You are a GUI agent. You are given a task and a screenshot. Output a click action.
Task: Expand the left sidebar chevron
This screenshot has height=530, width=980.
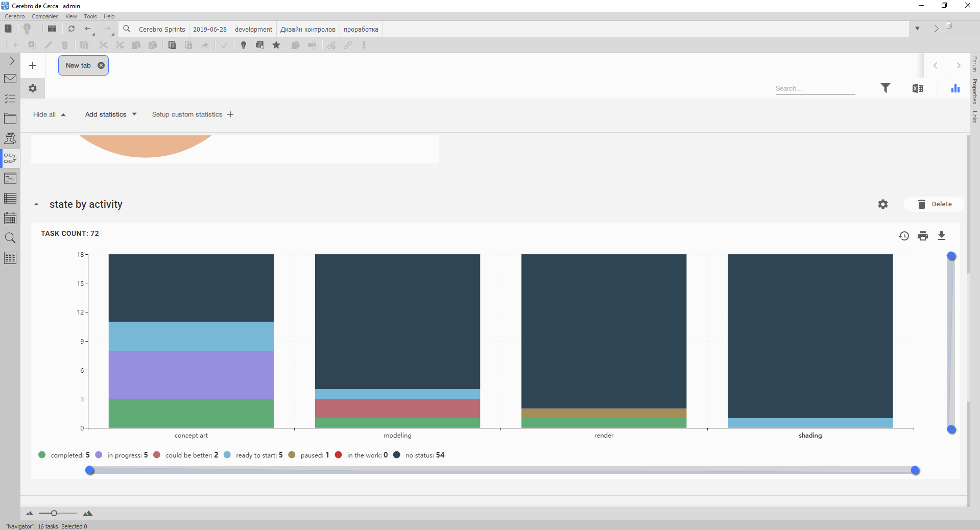pyautogui.click(x=12, y=61)
